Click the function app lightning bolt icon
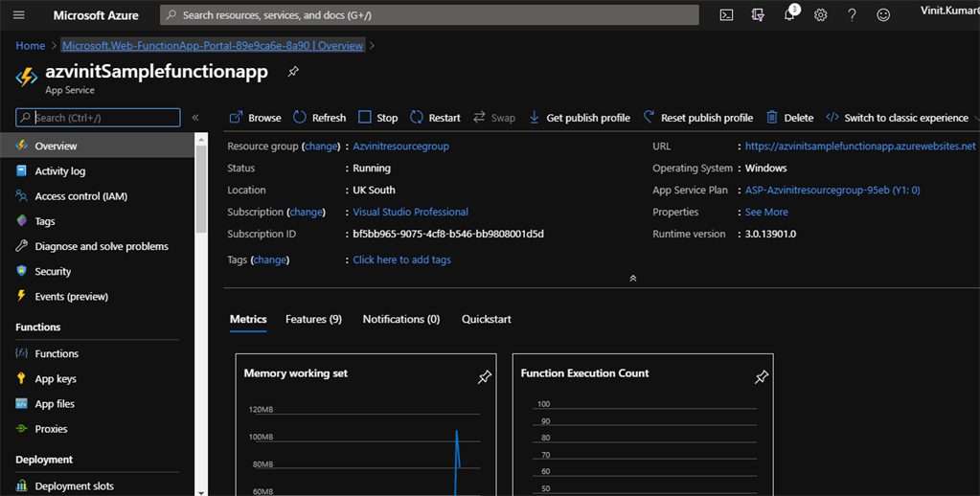Screen dimensions: 980x496 (x=26, y=77)
